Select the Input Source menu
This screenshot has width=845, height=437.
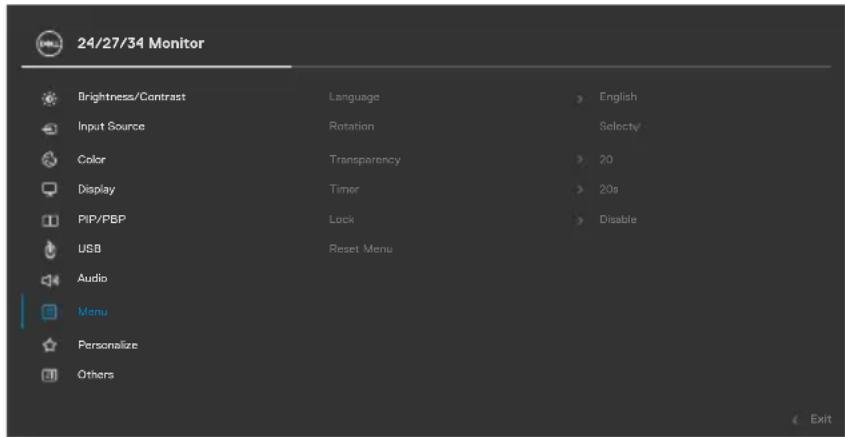click(x=111, y=127)
